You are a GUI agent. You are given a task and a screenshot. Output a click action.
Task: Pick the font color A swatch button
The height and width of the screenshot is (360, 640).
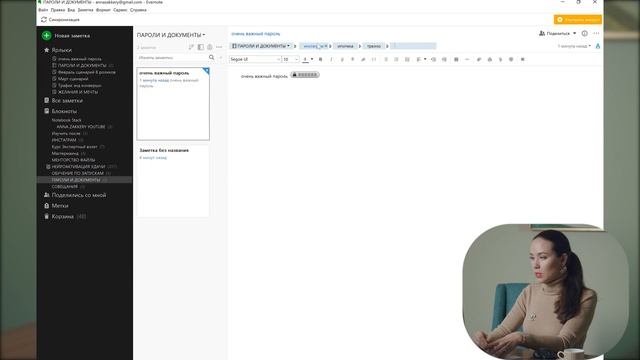(305, 59)
